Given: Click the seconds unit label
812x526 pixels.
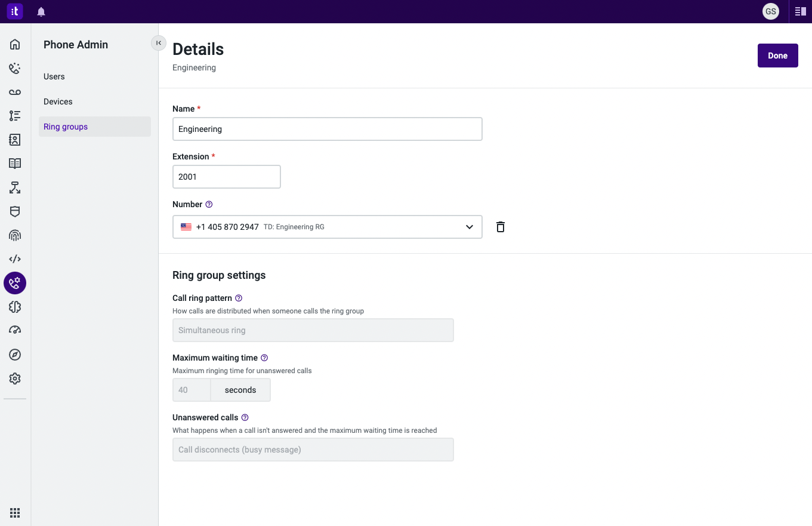Looking at the screenshot, I should click(x=240, y=390).
